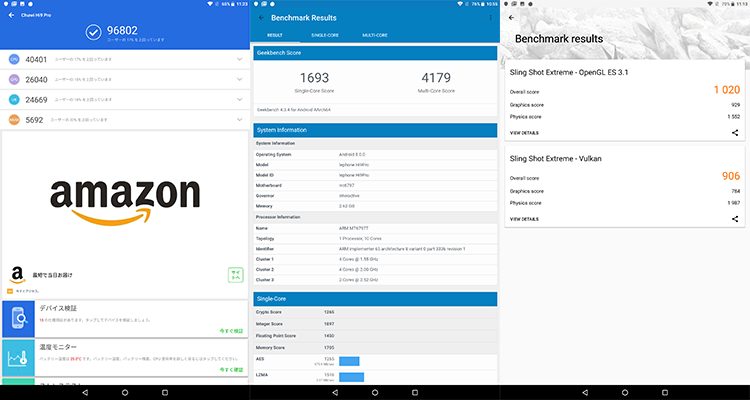750x400 pixels.
Task: Select the Crypto Score row
Action: (x=375, y=312)
